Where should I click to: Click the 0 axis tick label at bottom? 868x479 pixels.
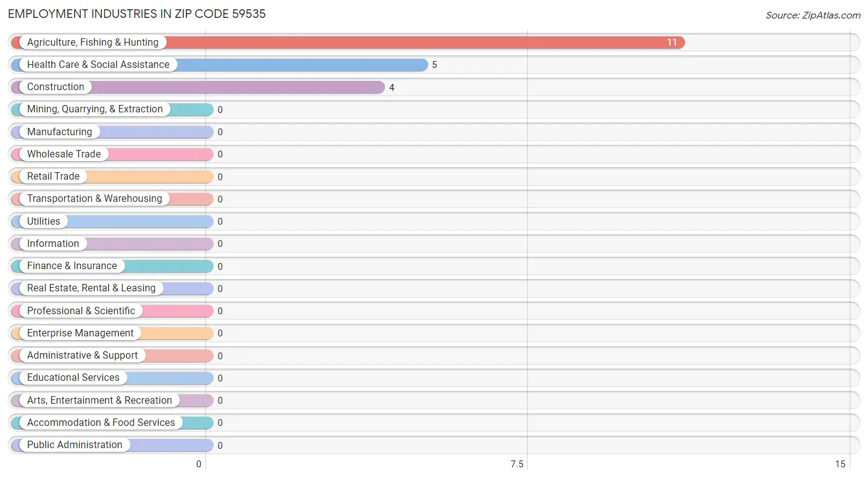(199, 464)
